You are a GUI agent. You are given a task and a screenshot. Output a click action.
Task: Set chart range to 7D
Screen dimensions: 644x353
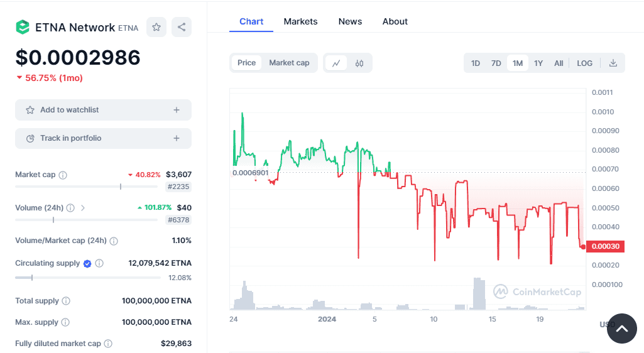496,63
